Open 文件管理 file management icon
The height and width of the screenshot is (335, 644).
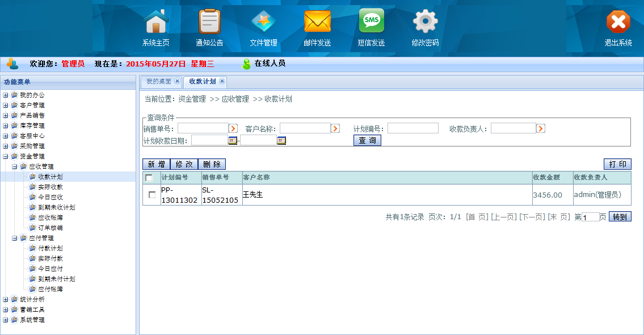point(263,22)
